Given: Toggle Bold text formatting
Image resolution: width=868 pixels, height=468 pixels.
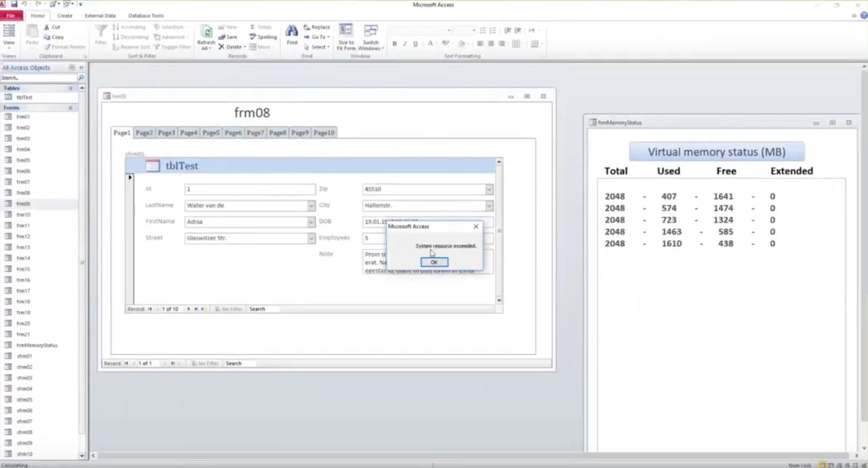Looking at the screenshot, I should point(395,44).
